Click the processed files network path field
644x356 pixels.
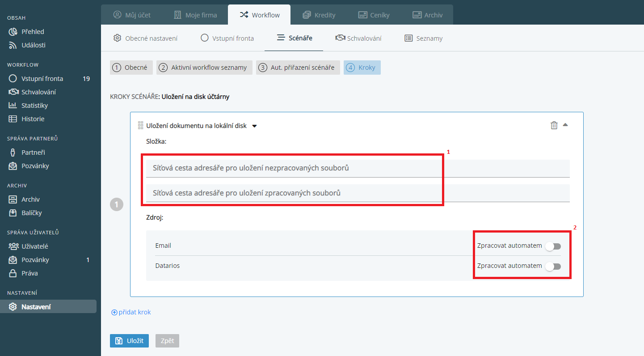pos(358,193)
